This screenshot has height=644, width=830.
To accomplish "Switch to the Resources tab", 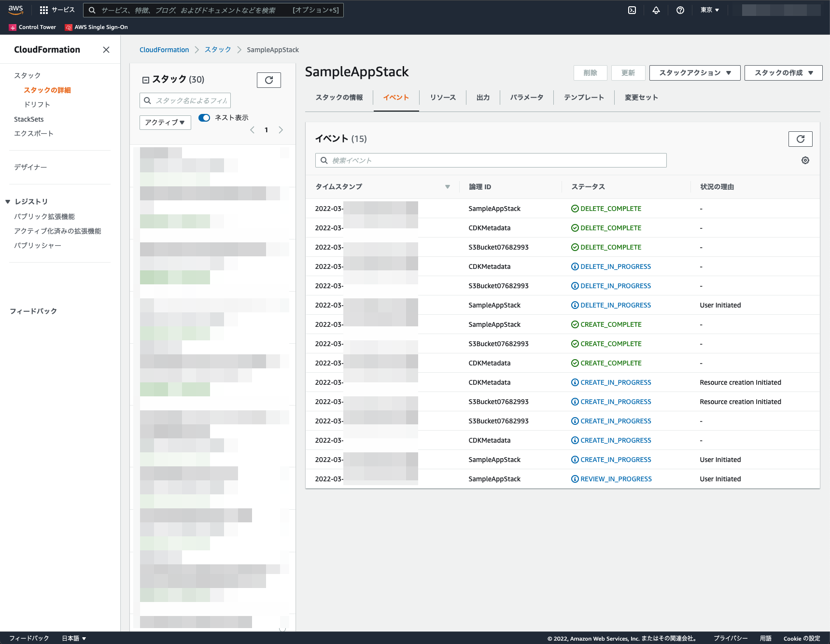I will pos(443,98).
